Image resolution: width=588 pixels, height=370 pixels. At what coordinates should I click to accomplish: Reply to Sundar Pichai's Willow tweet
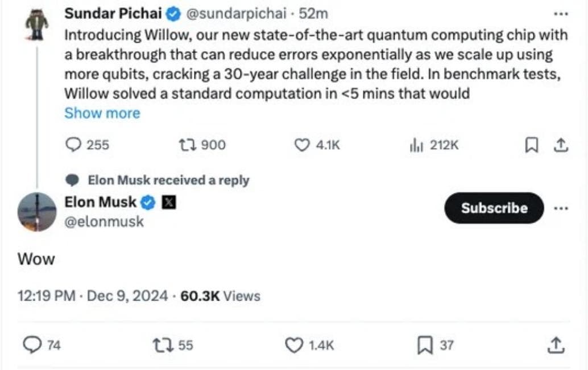(74, 145)
